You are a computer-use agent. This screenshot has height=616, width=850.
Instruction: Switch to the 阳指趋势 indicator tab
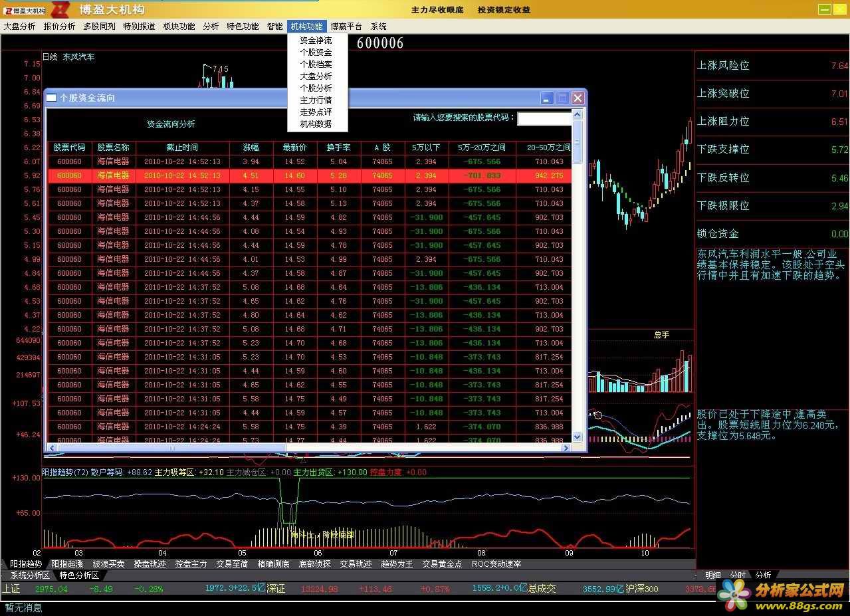coord(26,564)
